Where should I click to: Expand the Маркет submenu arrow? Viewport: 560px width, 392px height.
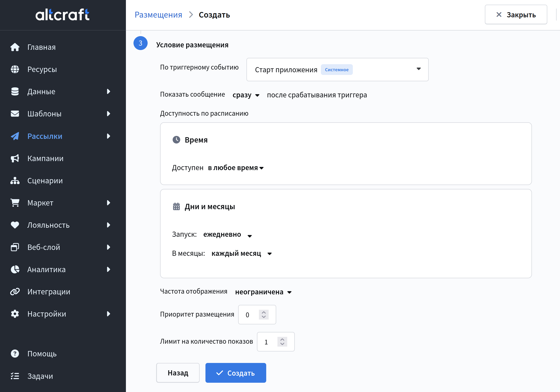[109, 203]
